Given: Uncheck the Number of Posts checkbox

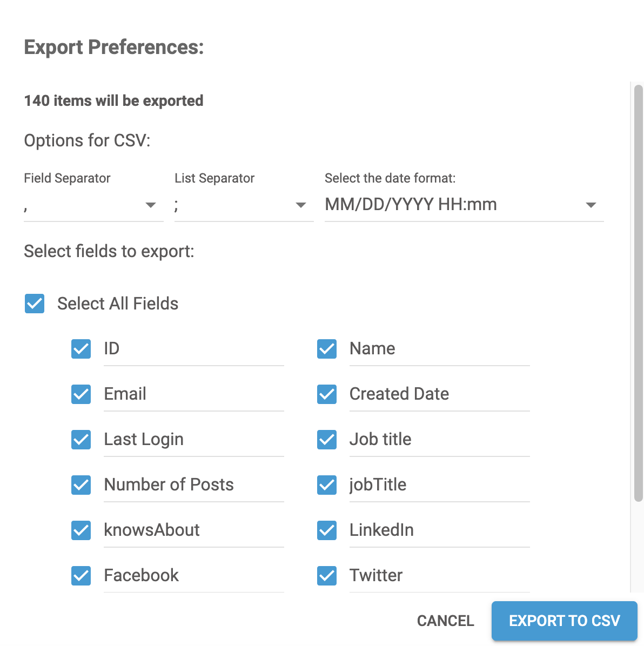Looking at the screenshot, I should (x=81, y=485).
